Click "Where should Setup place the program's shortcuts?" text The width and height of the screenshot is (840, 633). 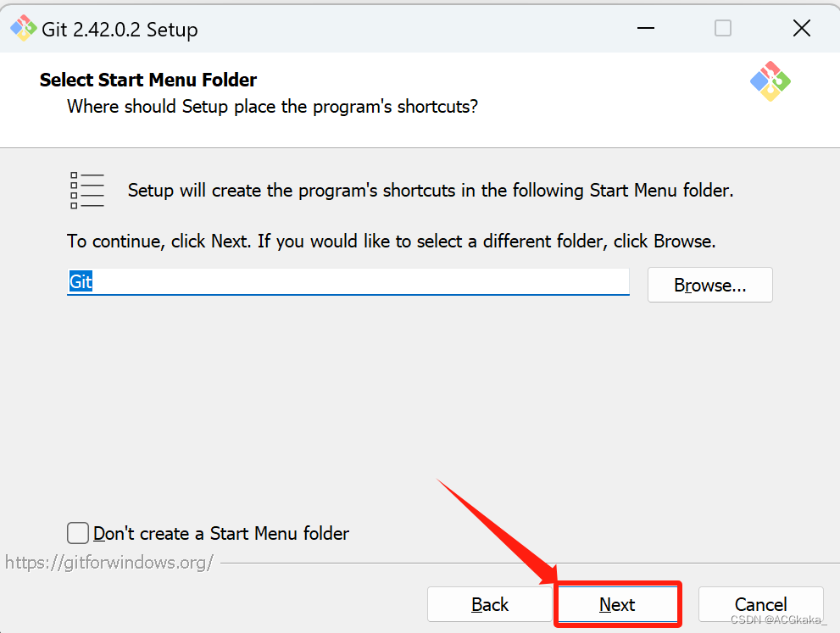pos(272,107)
